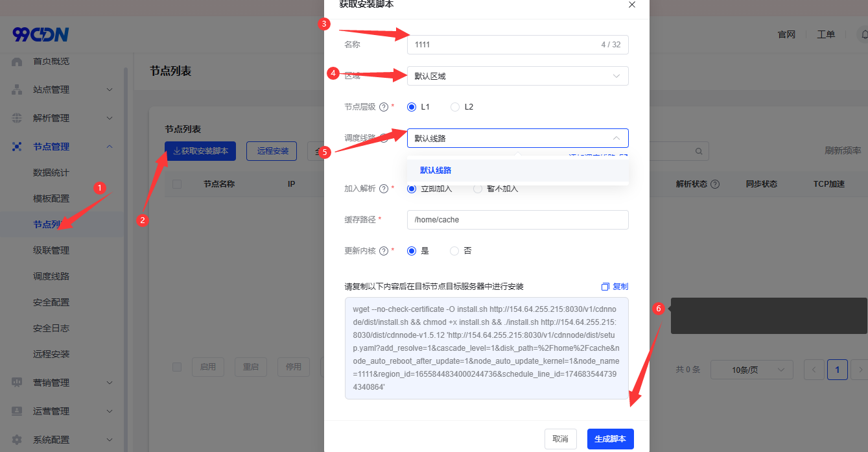
Task: Expand the 营销管理 menu chevron
Action: point(110,383)
